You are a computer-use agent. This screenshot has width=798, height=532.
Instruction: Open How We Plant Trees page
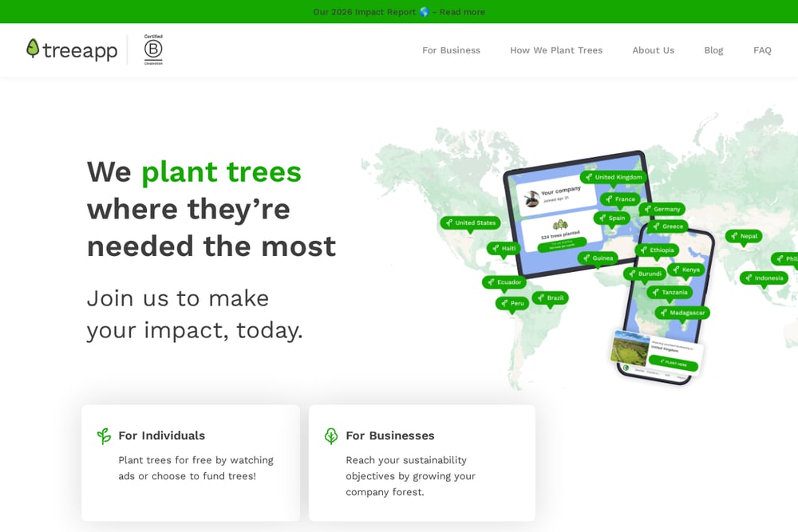pyautogui.click(x=556, y=50)
